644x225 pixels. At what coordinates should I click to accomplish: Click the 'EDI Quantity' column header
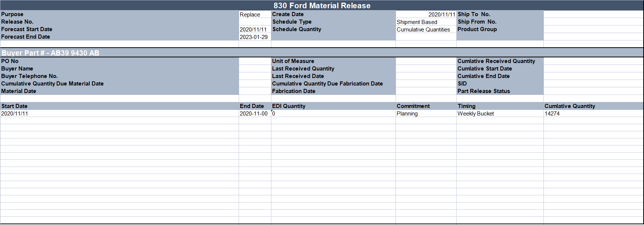tap(333, 106)
